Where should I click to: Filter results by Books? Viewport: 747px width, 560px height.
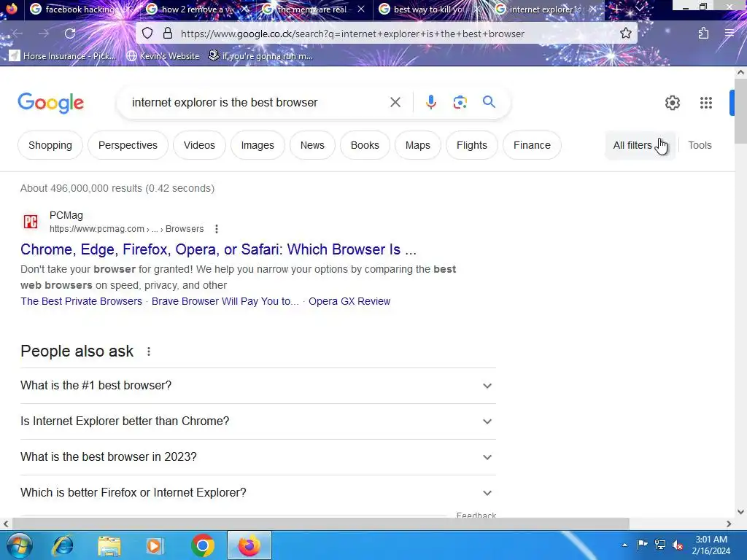click(365, 145)
